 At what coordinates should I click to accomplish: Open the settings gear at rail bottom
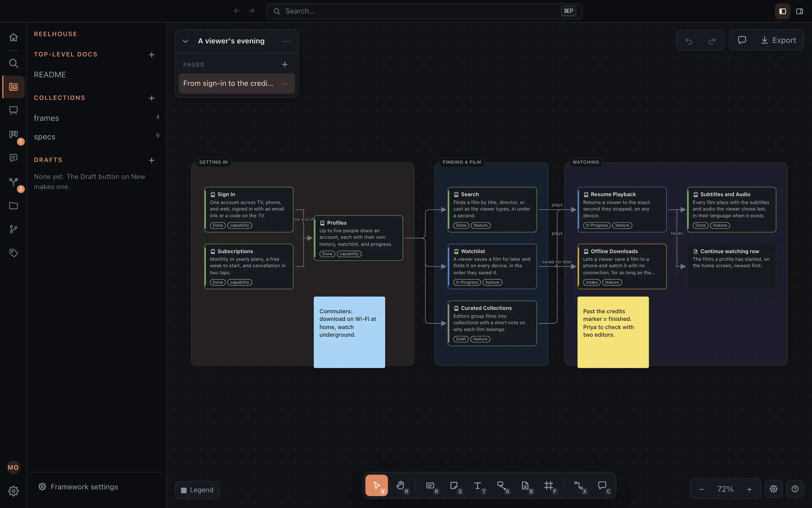tap(13, 491)
